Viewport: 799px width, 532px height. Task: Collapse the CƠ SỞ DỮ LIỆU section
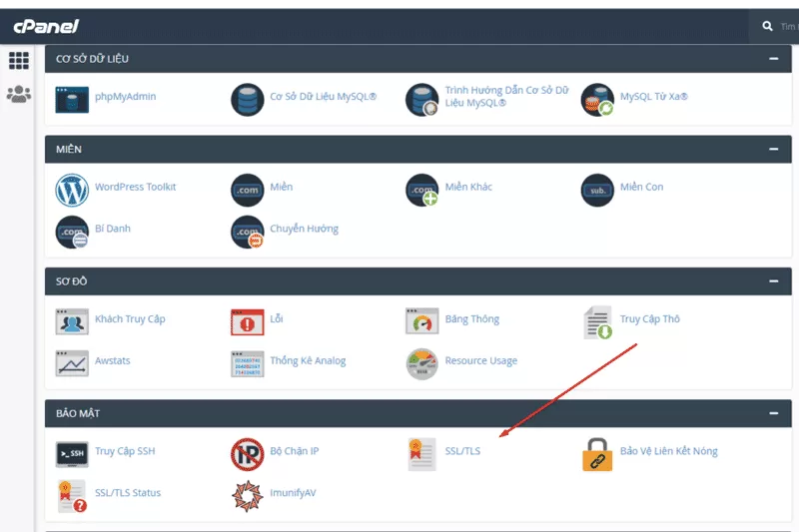773,59
